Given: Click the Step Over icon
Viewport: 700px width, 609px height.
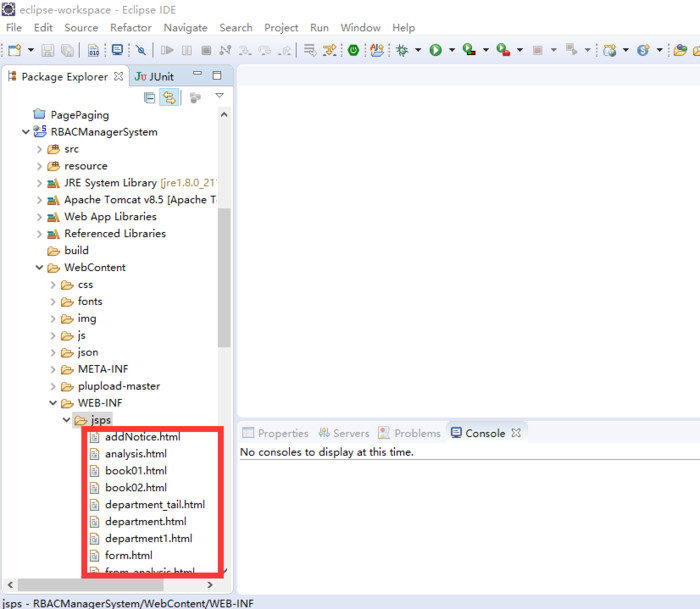Looking at the screenshot, I should click(x=265, y=50).
